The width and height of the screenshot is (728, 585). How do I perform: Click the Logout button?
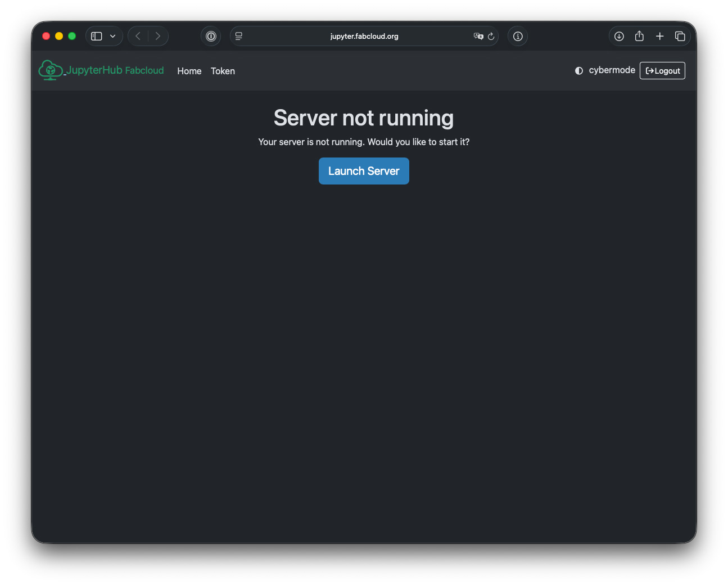point(662,70)
